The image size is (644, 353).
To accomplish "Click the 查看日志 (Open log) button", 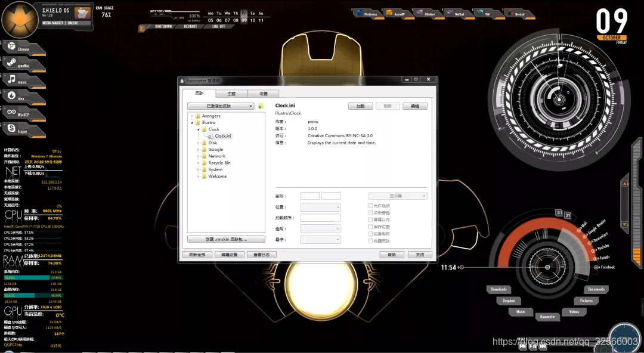I will [x=262, y=255].
